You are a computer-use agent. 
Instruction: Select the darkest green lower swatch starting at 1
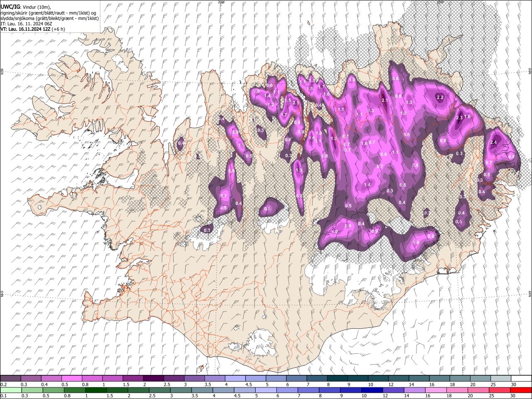pyautogui.click(x=96, y=390)
